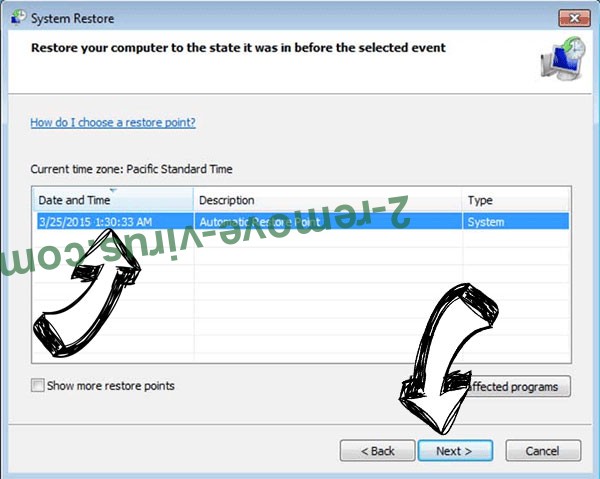Click the computer-and-clock restore graphic
600x479 pixels.
pyautogui.click(x=563, y=58)
